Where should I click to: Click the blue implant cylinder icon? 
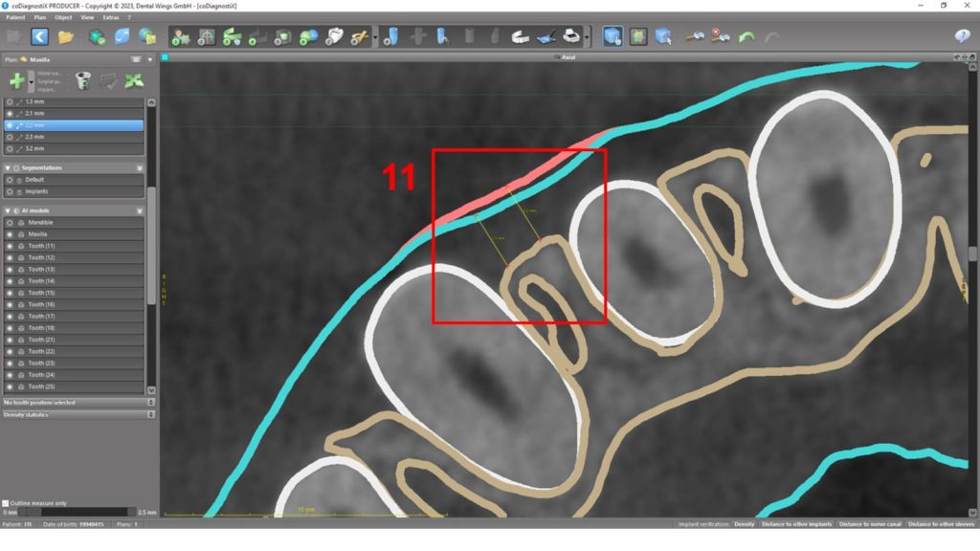tap(391, 37)
